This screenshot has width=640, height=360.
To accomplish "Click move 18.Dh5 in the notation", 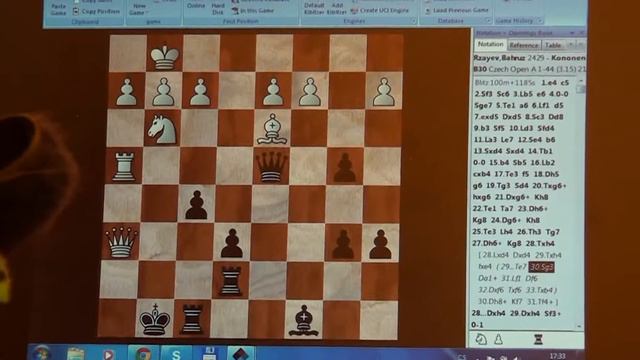I will [x=546, y=174].
